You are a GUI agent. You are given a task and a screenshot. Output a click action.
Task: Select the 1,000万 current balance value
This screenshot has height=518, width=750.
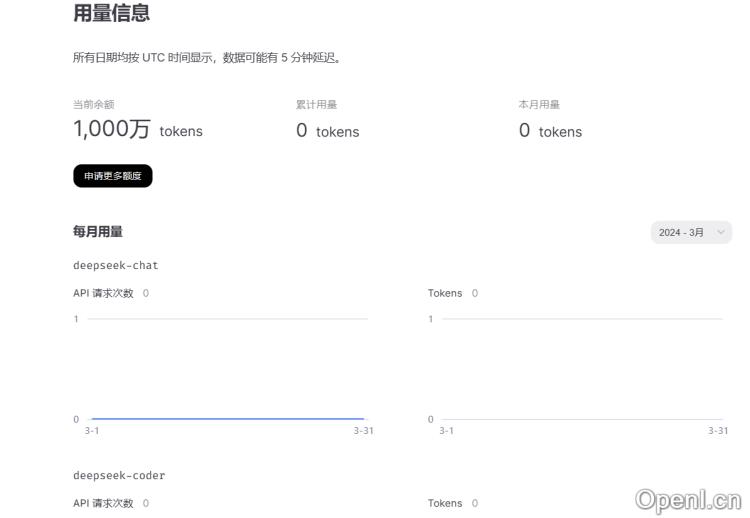click(x=111, y=129)
